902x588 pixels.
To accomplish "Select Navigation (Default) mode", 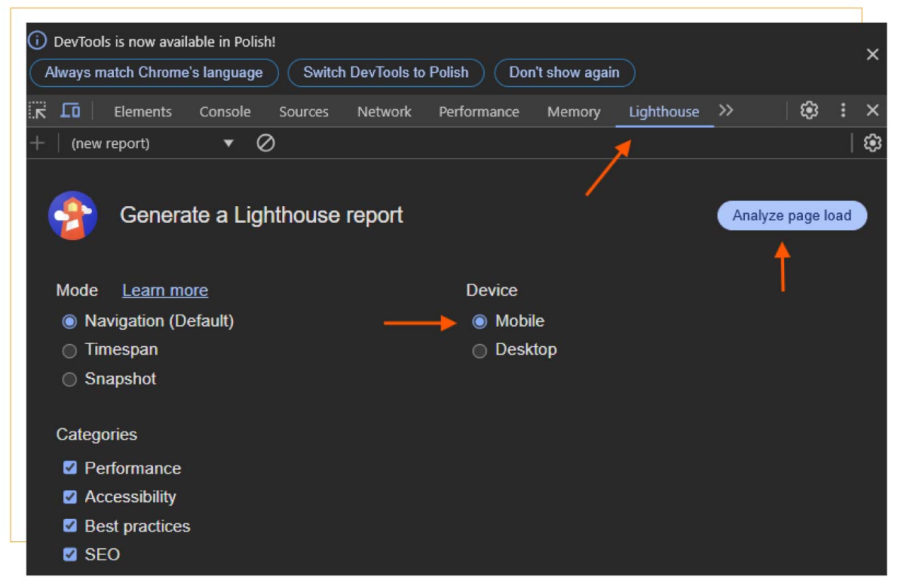I will [x=69, y=322].
